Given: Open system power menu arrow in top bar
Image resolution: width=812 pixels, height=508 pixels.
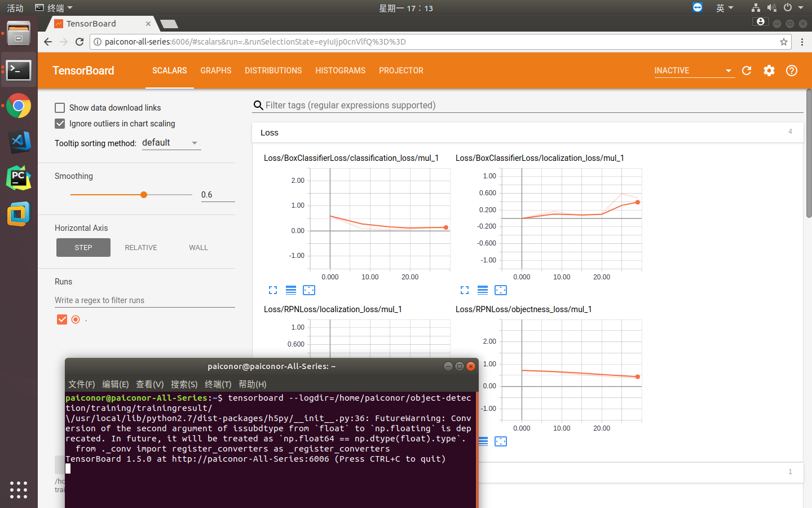Looking at the screenshot, I should (x=801, y=8).
